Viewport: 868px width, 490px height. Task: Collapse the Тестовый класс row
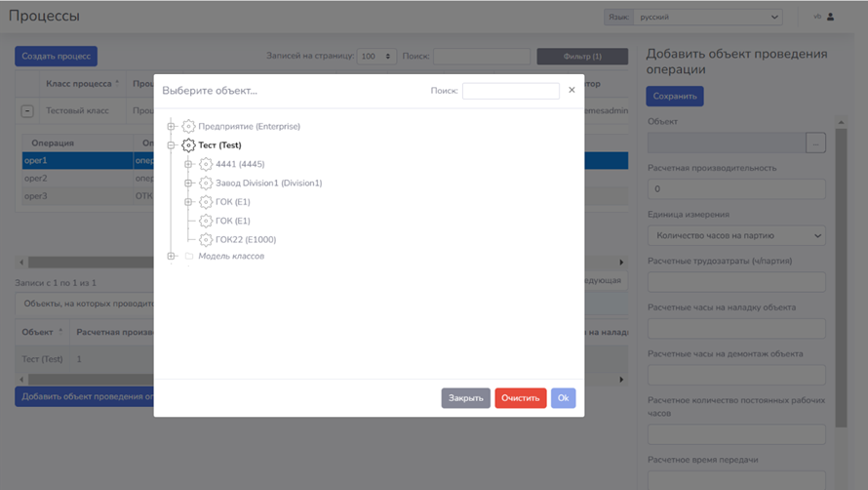[27, 111]
